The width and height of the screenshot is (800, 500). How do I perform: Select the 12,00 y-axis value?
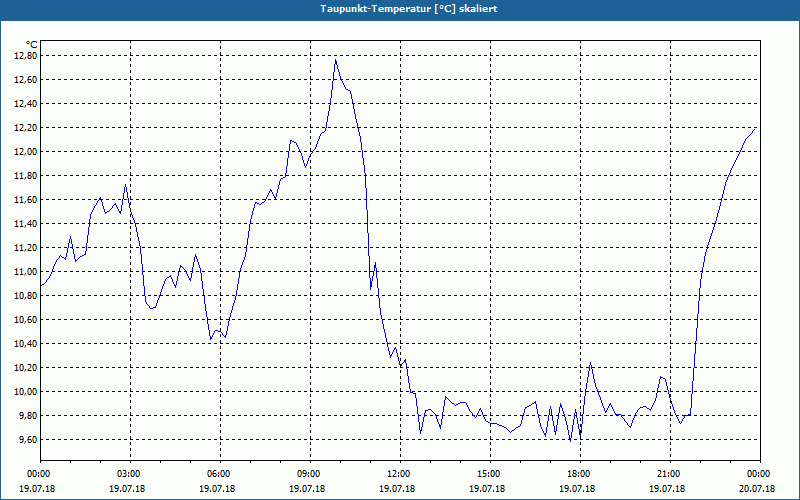[x=26, y=152]
